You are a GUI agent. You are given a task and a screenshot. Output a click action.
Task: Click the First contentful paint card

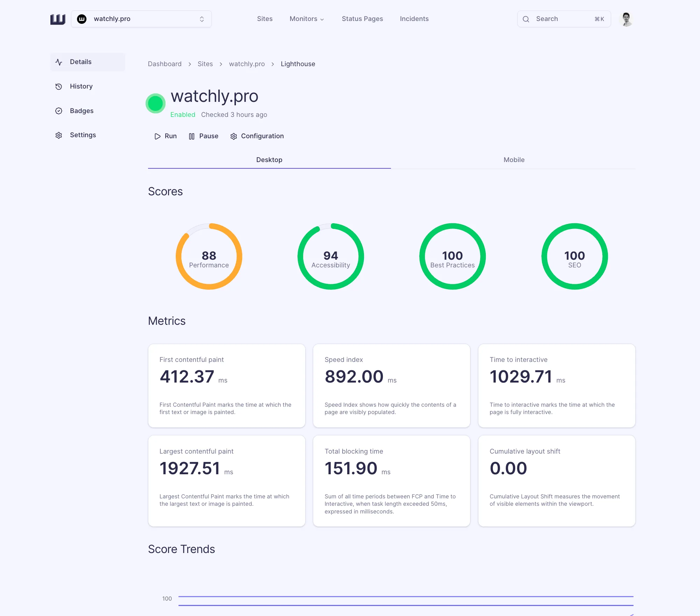click(x=226, y=385)
